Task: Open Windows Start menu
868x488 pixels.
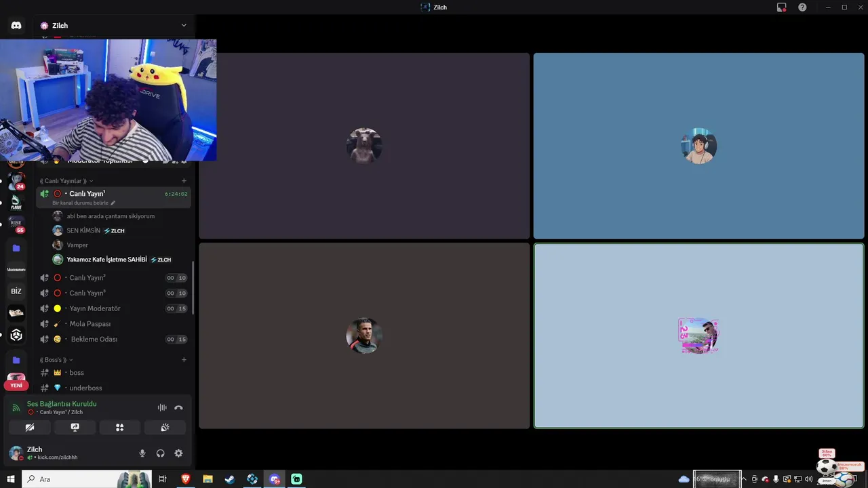Action: (x=11, y=479)
